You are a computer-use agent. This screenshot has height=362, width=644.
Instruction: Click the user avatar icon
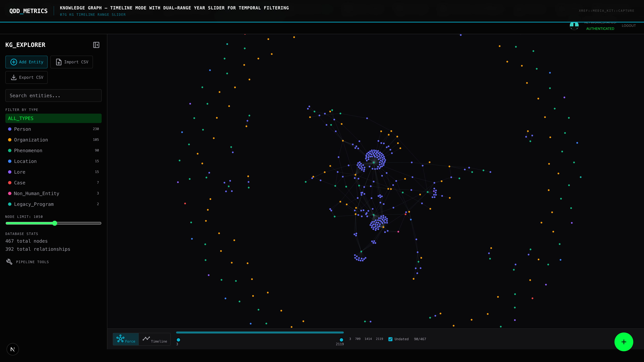coord(574,26)
